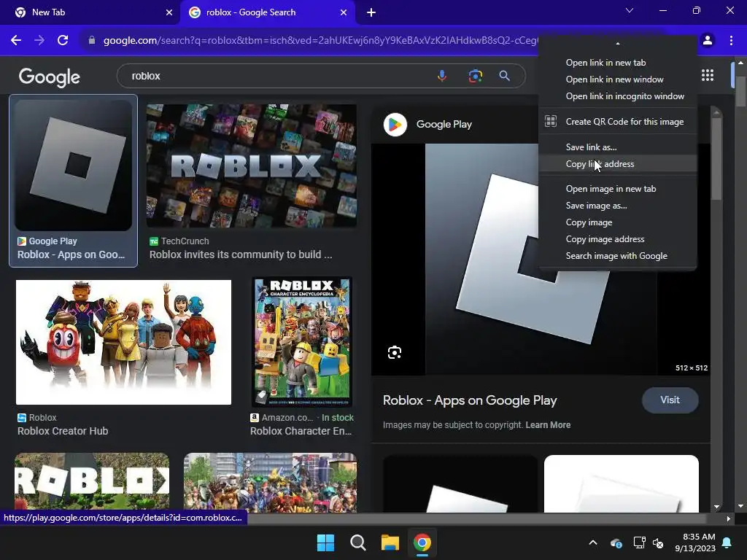This screenshot has width=747, height=560.
Task: Click the muted volume tray icon
Action: tap(659, 542)
